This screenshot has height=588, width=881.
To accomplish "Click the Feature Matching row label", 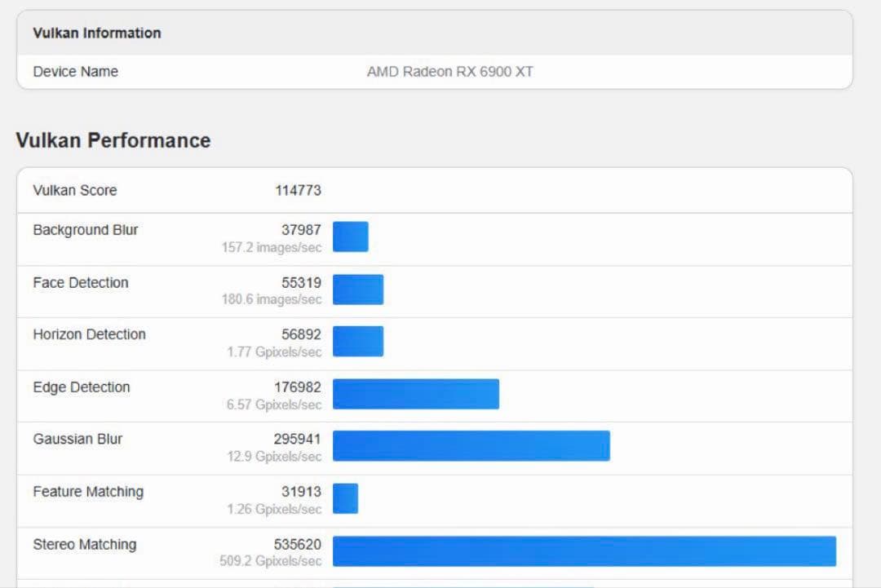I will click(x=87, y=492).
